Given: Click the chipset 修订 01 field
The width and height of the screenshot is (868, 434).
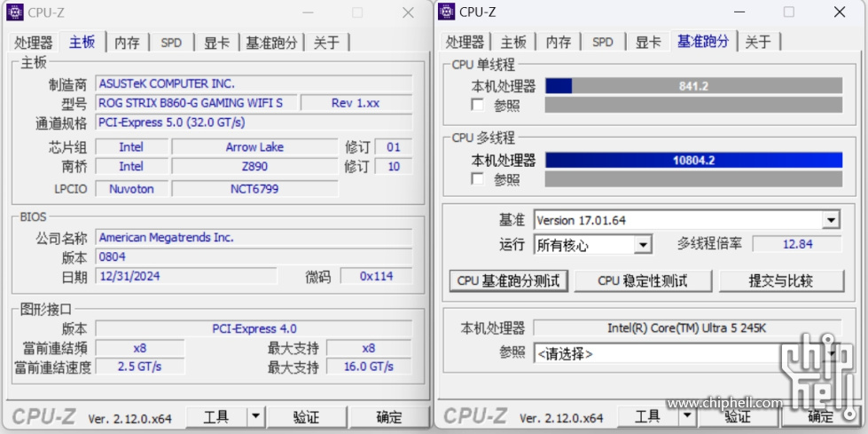Looking at the screenshot, I should point(394,146).
